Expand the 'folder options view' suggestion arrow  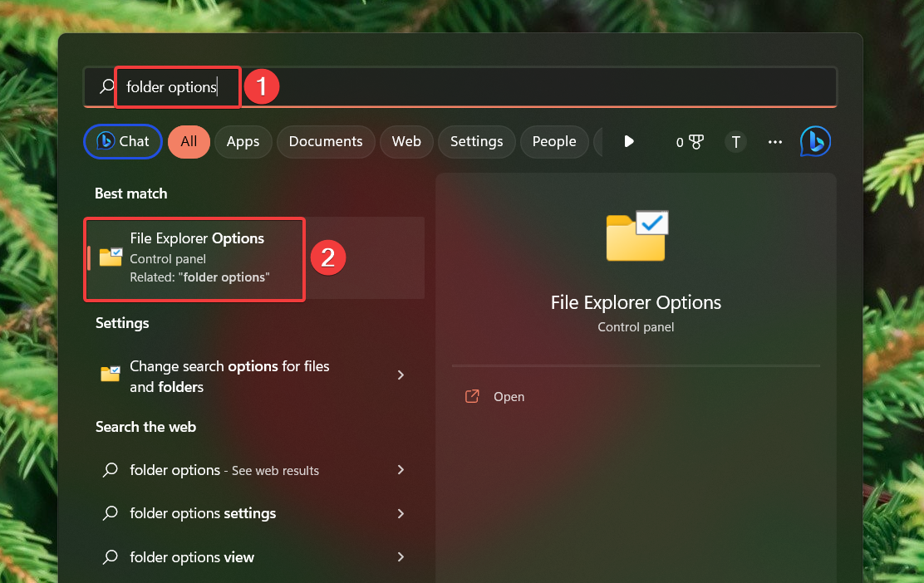[401, 557]
